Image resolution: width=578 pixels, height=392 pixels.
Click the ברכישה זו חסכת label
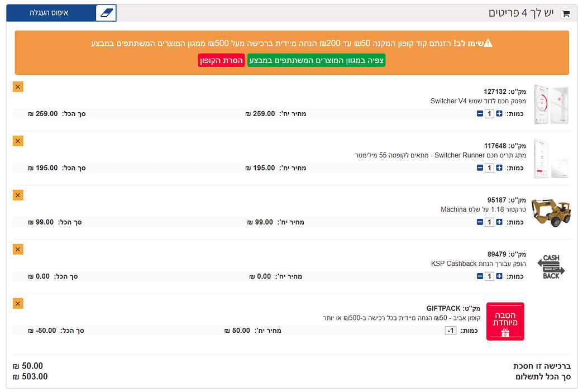coord(542,366)
